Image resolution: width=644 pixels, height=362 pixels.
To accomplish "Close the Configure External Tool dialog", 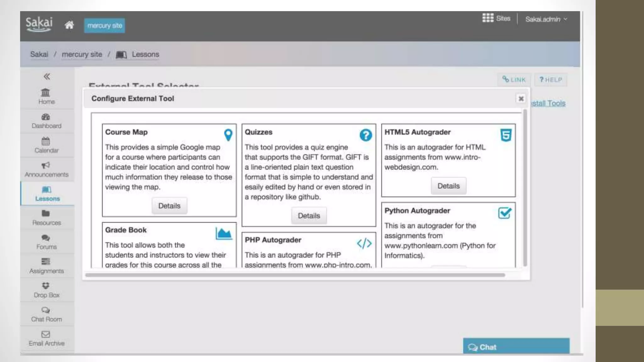I will coord(521,99).
